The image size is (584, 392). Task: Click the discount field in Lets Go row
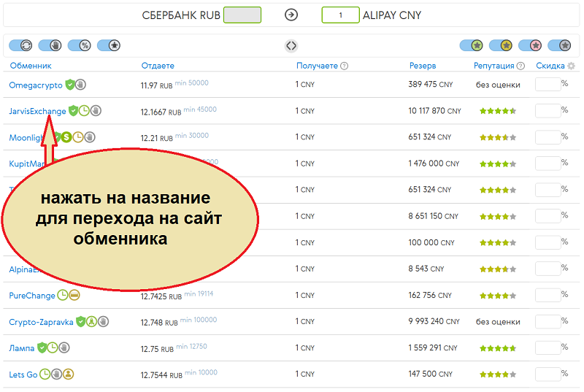[548, 374]
